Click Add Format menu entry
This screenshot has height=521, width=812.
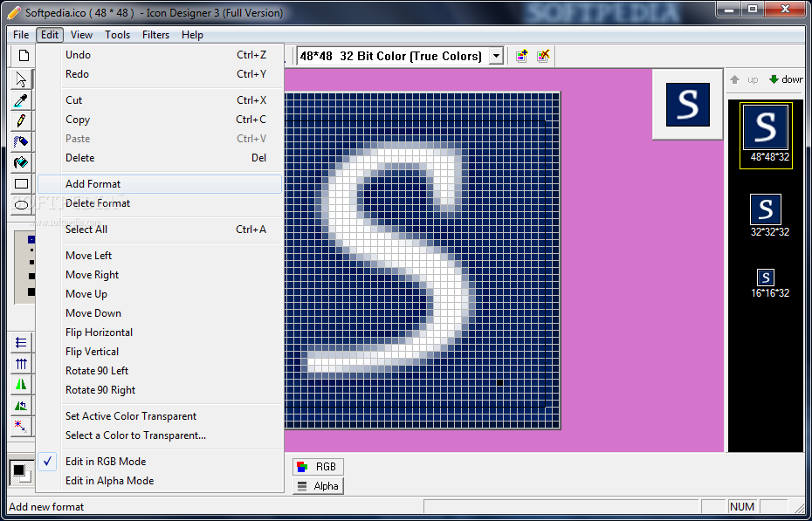point(160,184)
